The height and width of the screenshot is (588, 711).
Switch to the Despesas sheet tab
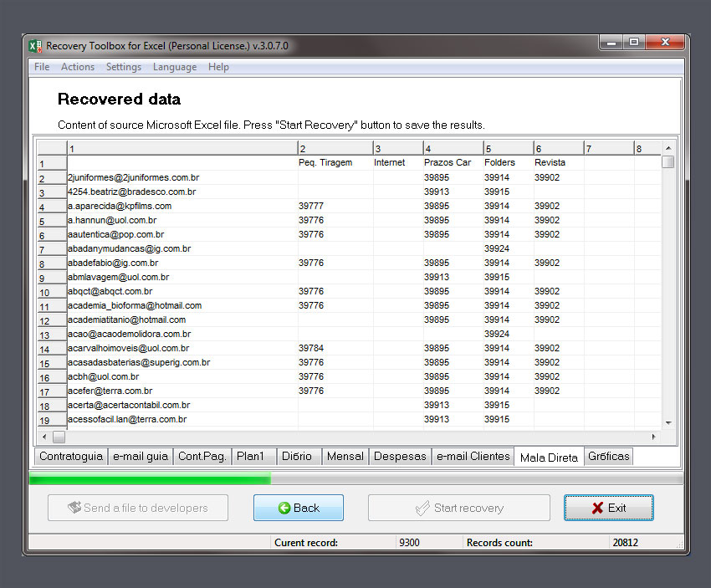[x=400, y=456]
